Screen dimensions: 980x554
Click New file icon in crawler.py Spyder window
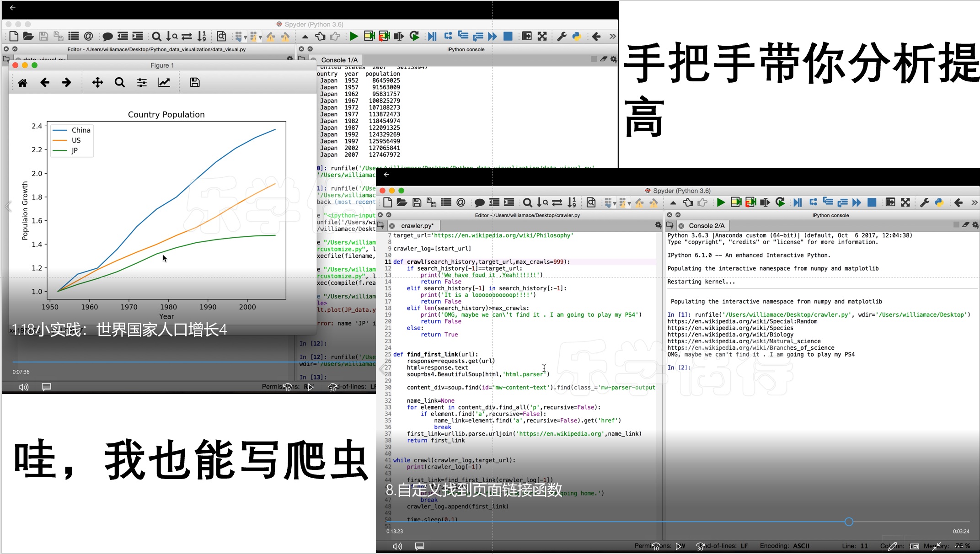coord(387,202)
